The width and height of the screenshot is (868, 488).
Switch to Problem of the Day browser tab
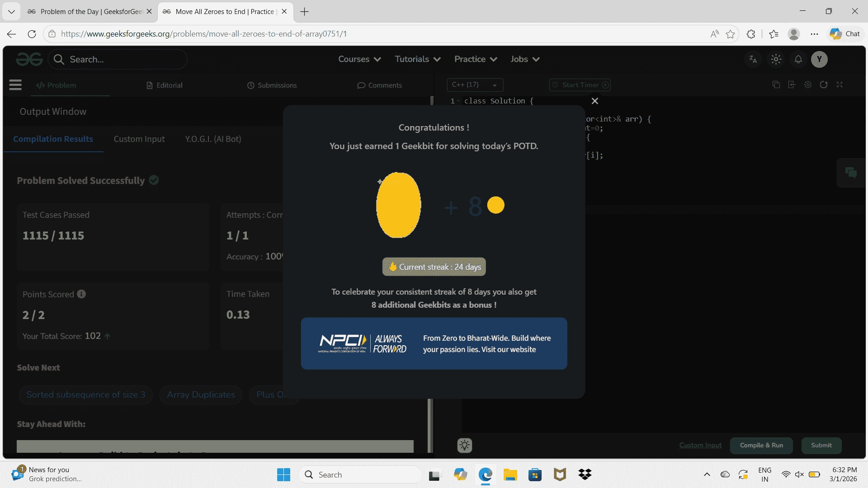[90, 12]
